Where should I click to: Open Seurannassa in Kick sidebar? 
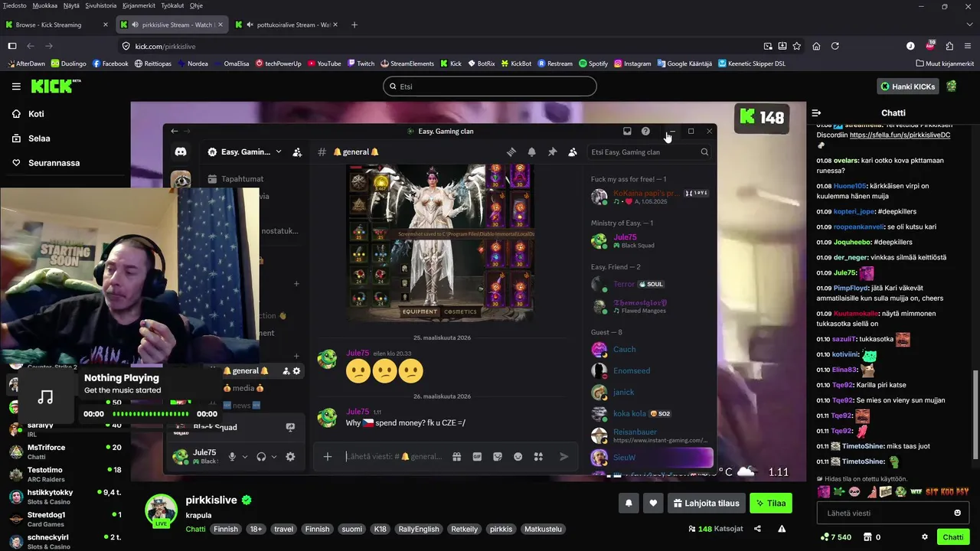pyautogui.click(x=46, y=163)
